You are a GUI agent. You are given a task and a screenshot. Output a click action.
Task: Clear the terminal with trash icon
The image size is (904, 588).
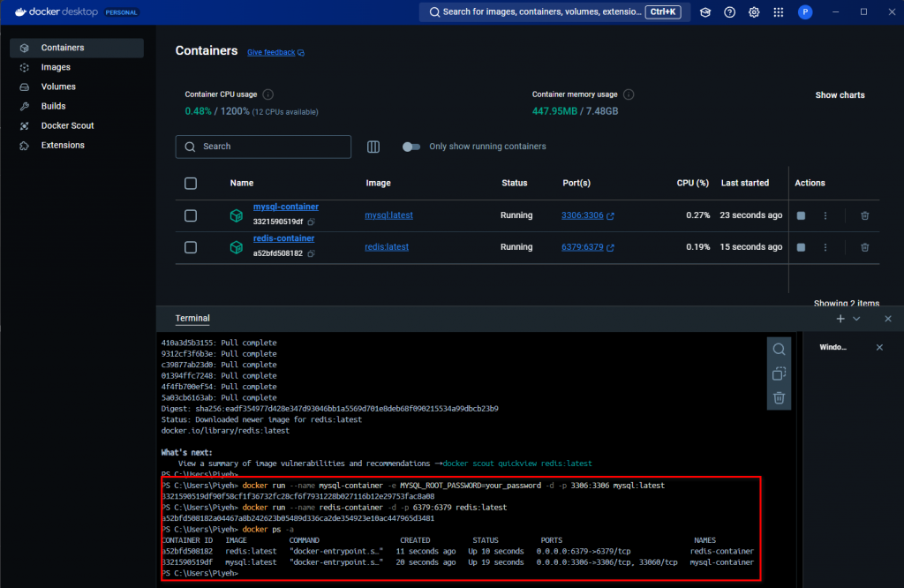point(779,398)
